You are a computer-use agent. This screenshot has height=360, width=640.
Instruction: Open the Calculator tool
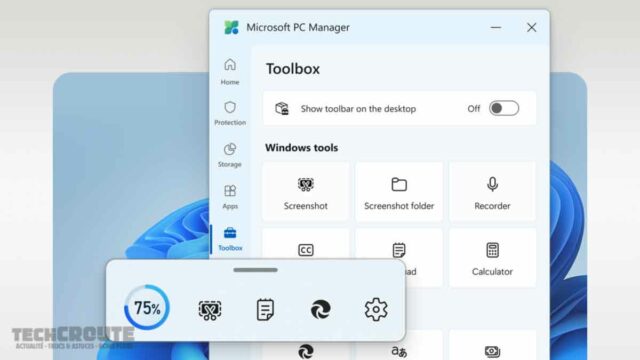(x=492, y=258)
